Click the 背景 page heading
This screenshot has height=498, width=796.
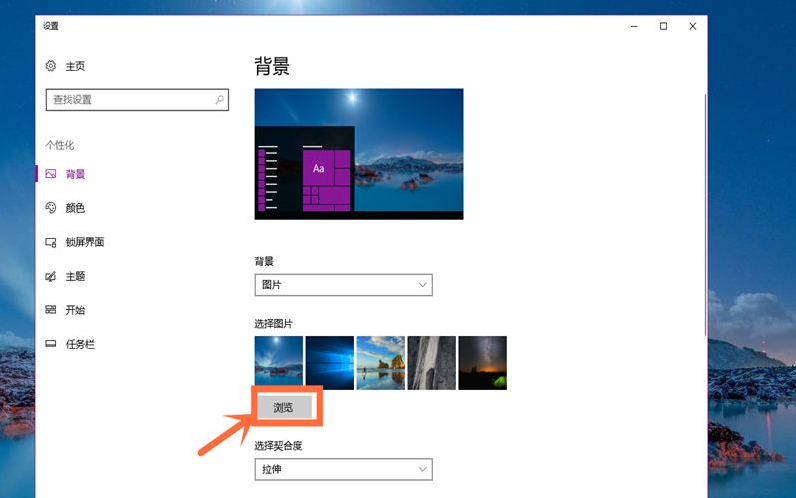pos(272,67)
